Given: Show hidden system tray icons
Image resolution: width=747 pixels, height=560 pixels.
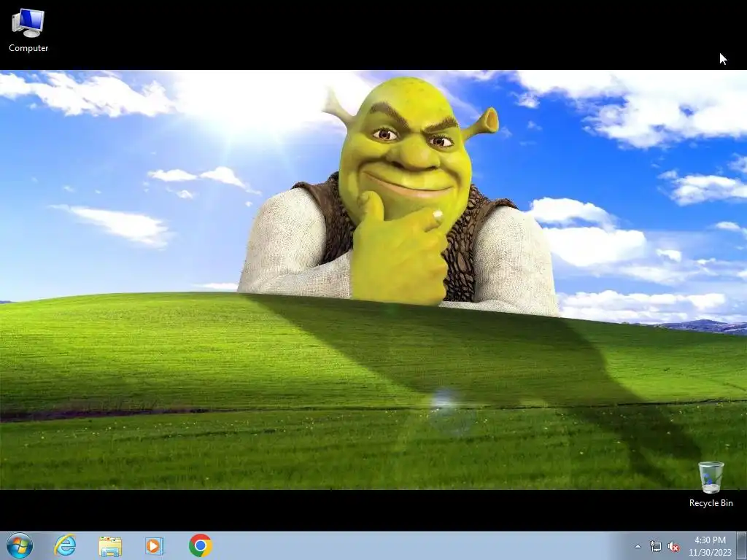Looking at the screenshot, I should point(638,547).
